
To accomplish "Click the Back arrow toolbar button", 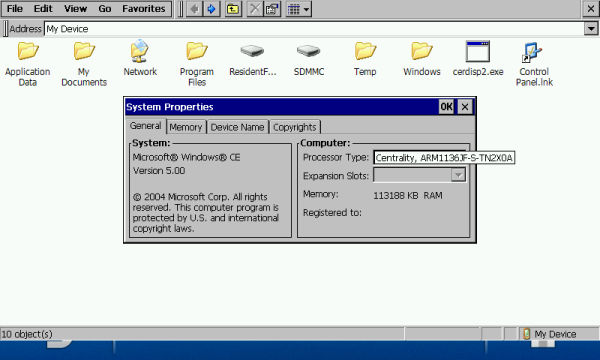I will click(x=195, y=9).
